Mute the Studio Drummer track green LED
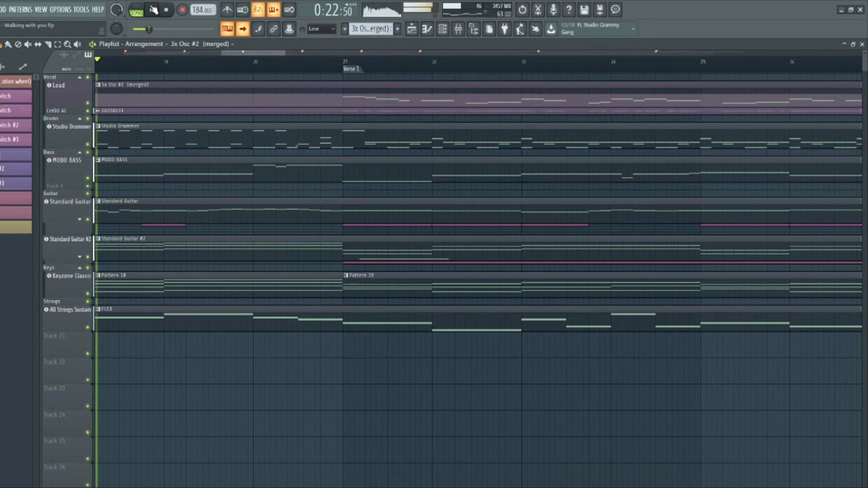 click(88, 145)
